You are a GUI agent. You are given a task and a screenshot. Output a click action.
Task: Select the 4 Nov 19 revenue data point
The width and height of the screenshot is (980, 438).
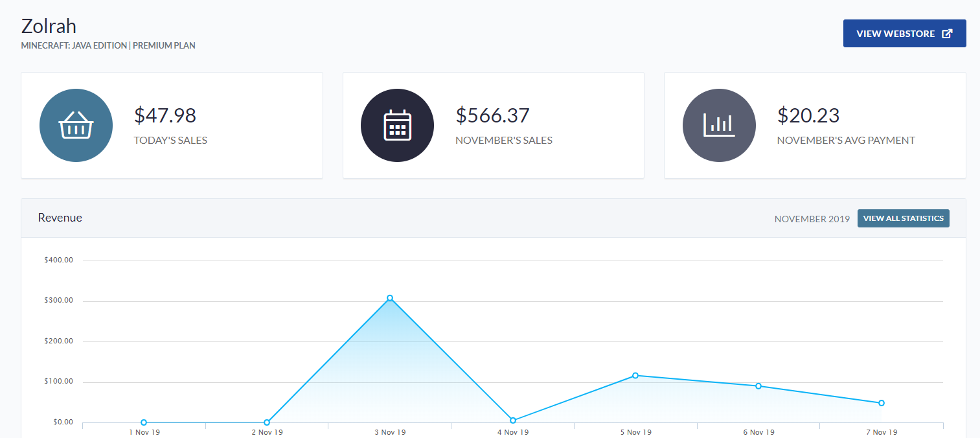pos(513,421)
